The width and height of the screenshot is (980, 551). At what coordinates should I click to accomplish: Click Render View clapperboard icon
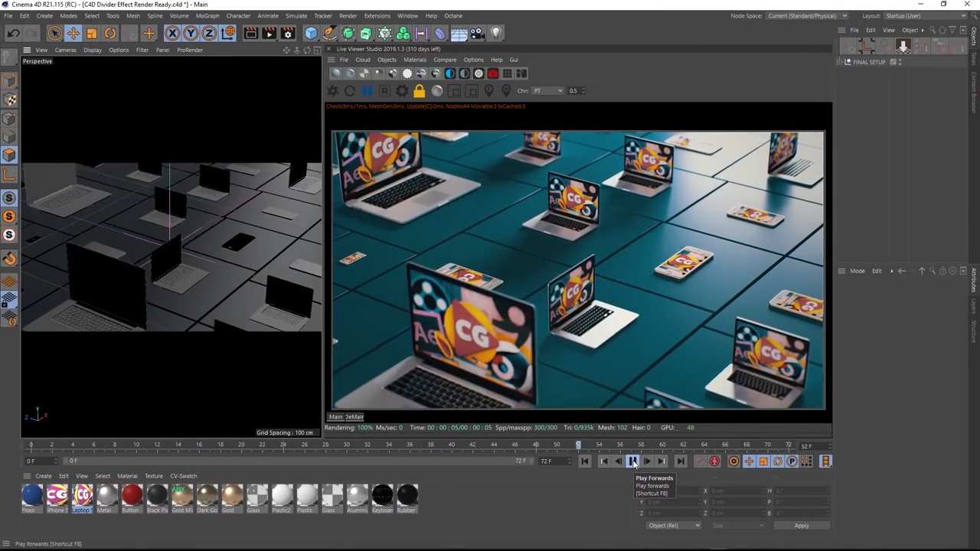coord(250,33)
